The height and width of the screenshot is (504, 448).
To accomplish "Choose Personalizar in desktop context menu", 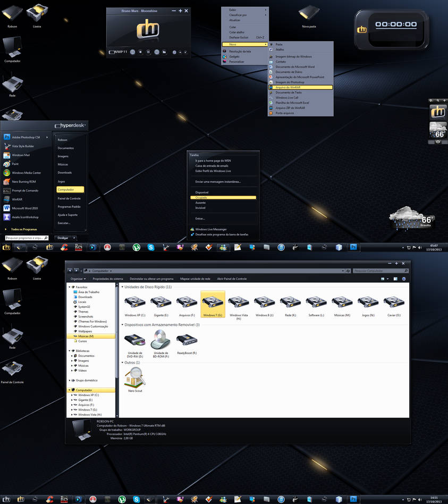I will (245, 62).
